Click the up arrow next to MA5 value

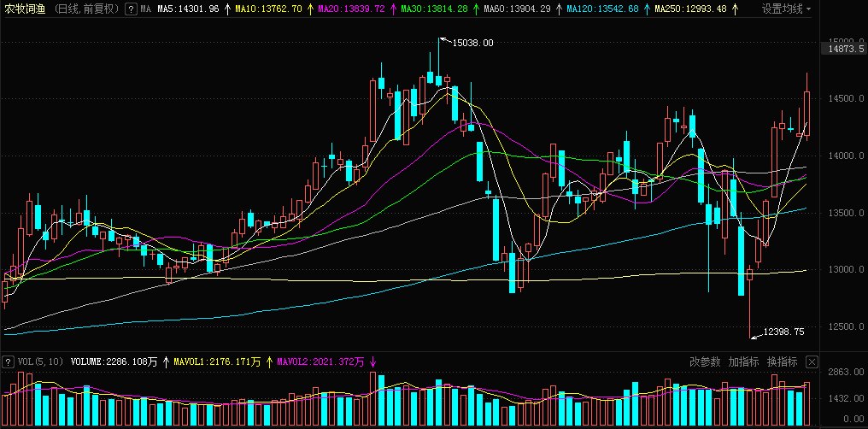(227, 9)
